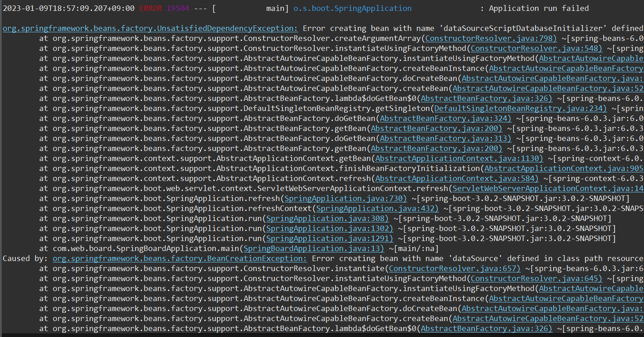The image size is (644, 337).
Task: Jump to ConstructorResolver.java:645
Action: click(536, 278)
